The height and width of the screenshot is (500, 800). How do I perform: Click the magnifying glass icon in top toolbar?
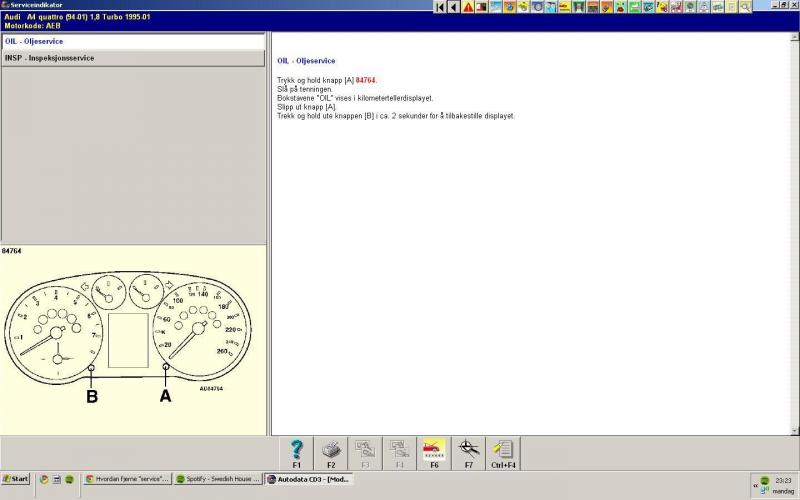pos(745,7)
